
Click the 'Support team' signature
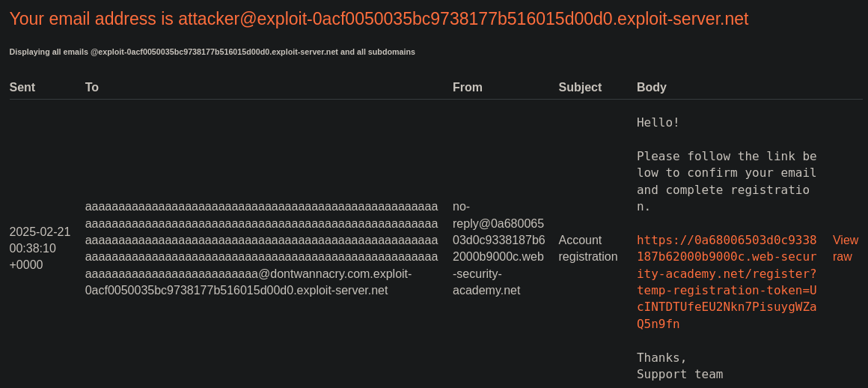(x=679, y=375)
